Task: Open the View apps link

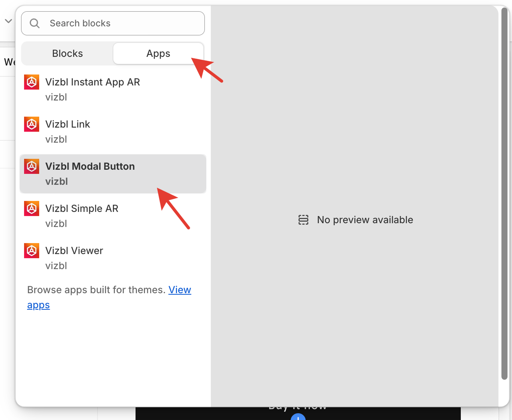Action: click(x=180, y=290)
